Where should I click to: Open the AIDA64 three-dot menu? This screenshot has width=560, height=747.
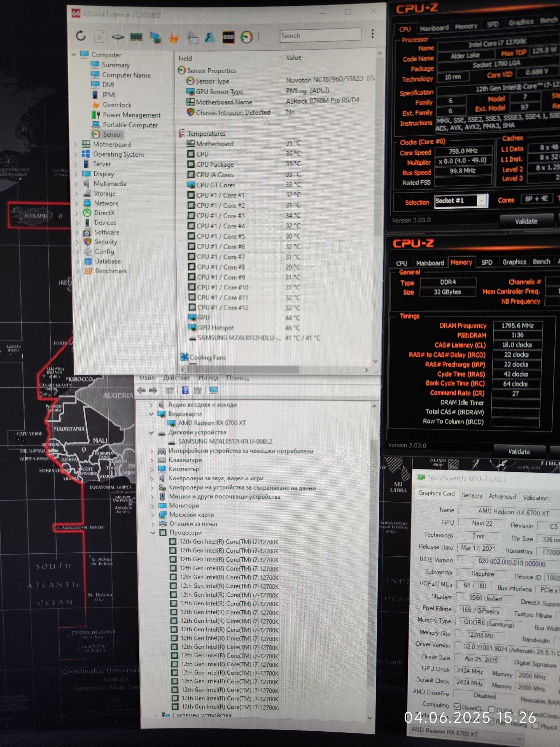tap(373, 33)
